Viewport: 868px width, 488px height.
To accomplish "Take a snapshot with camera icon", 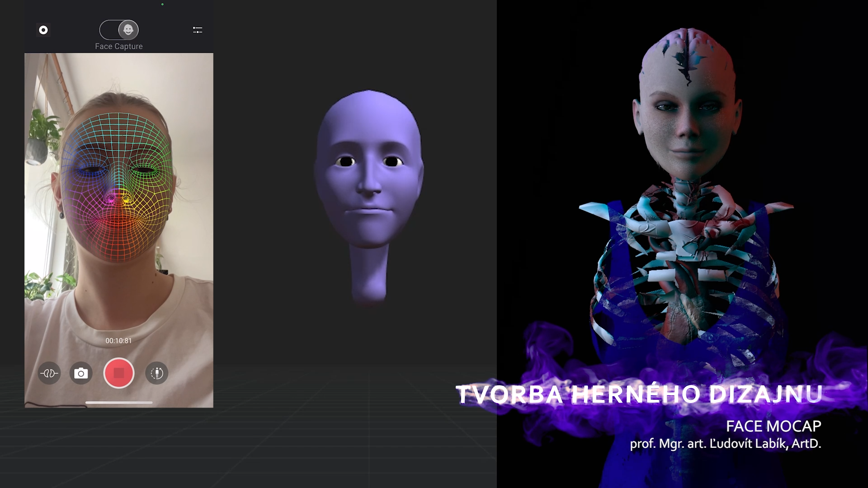I will coord(81,373).
